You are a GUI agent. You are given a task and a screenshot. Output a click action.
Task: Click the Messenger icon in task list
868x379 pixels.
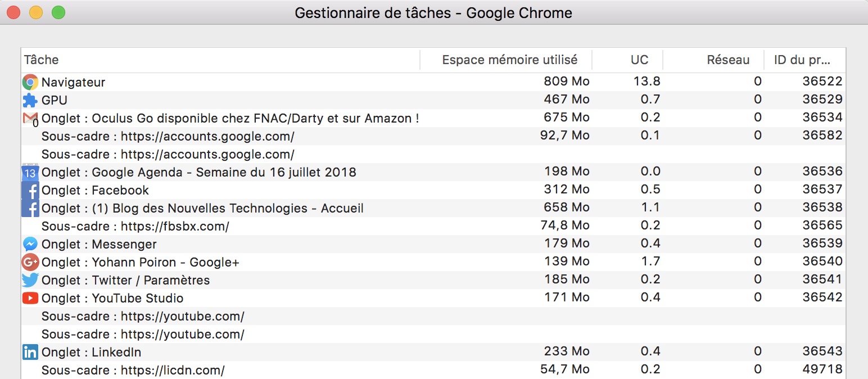click(30, 244)
